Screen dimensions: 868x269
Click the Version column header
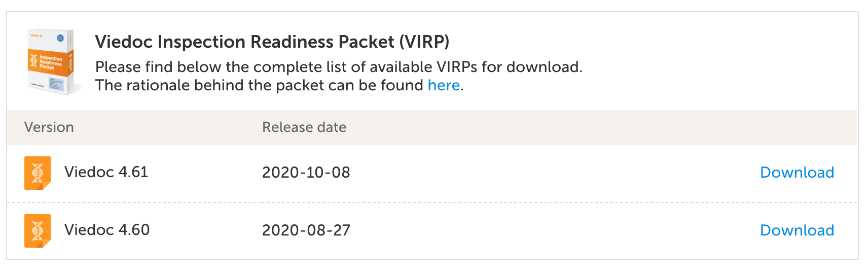[x=49, y=127]
